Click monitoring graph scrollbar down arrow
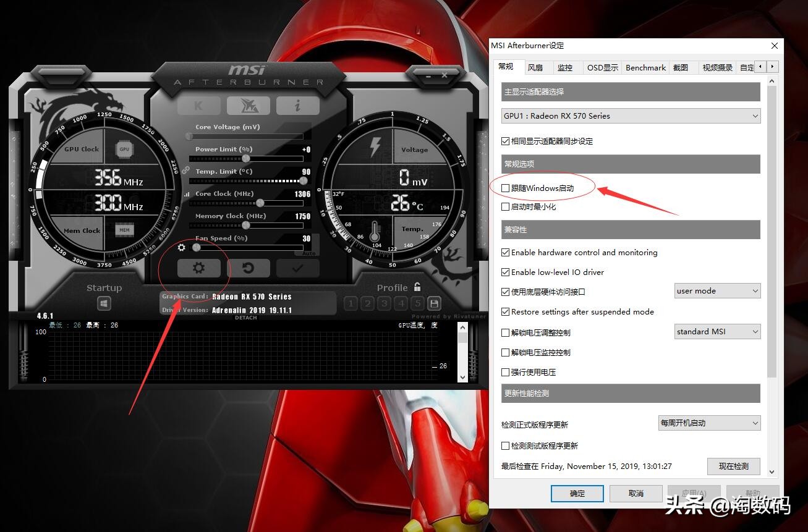This screenshot has height=532, width=808. [462, 376]
